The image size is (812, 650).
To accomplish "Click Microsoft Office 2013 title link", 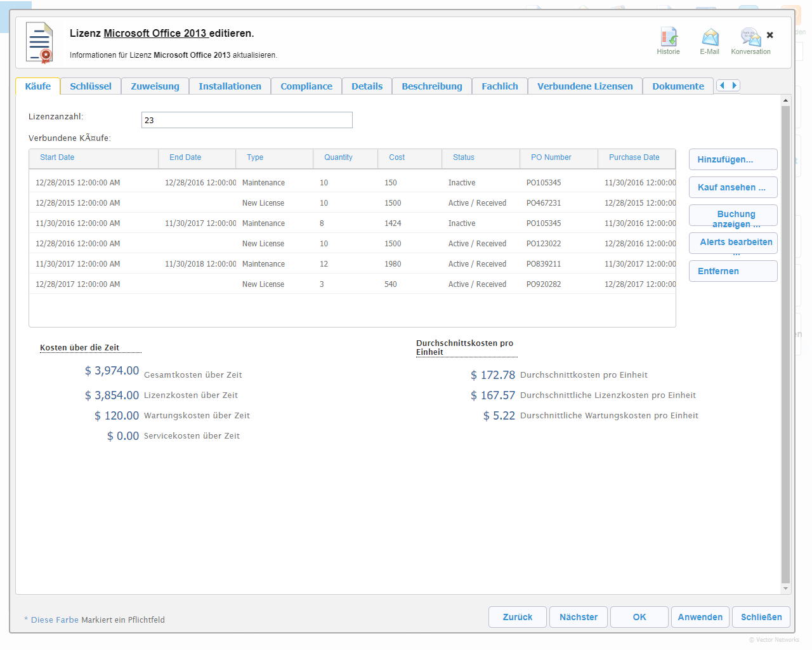I will click(155, 33).
